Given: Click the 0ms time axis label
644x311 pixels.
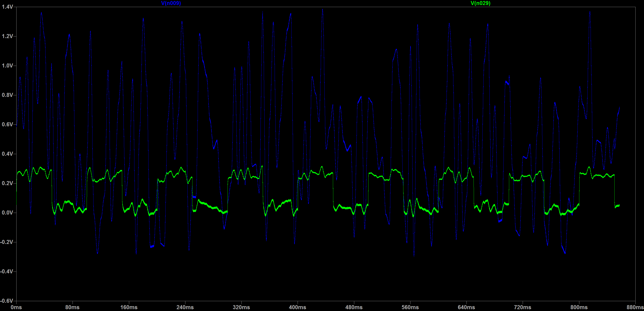Looking at the screenshot, I should coord(16,307).
